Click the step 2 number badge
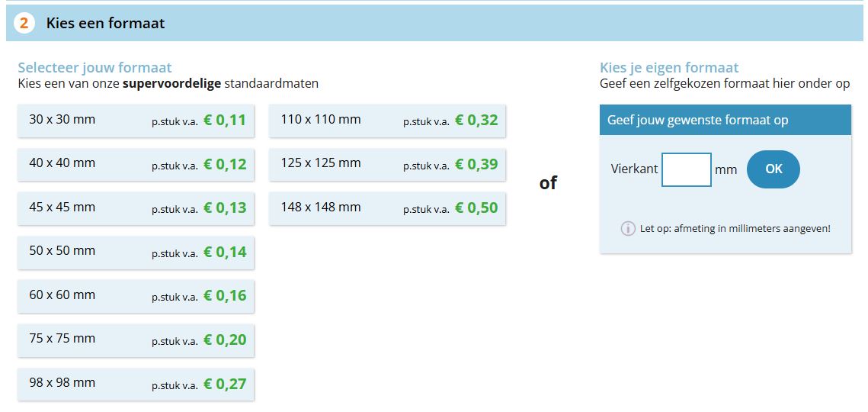 pyautogui.click(x=24, y=24)
